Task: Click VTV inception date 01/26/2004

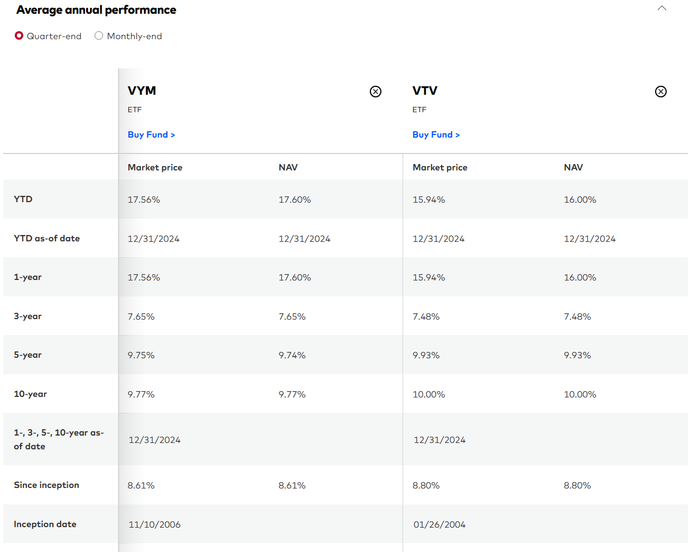Action: tap(438, 524)
